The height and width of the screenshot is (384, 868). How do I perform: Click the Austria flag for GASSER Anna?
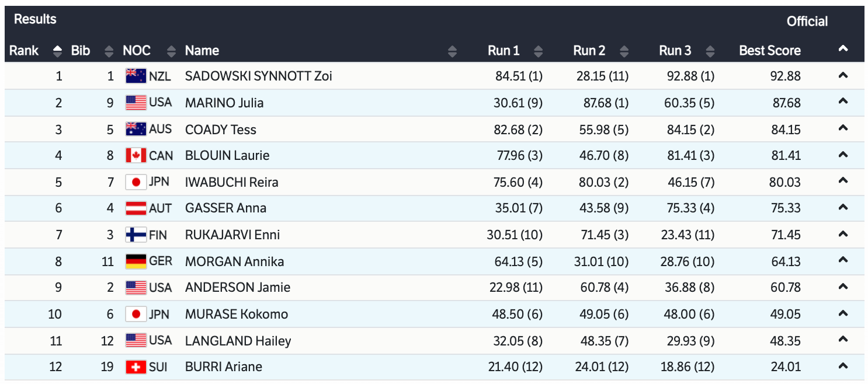coord(136,208)
